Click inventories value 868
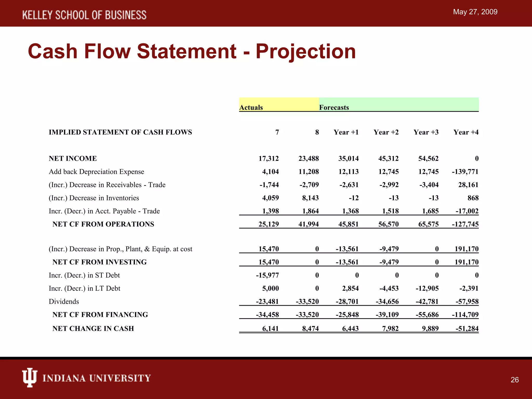This screenshot has height=399, width=532. (473, 198)
